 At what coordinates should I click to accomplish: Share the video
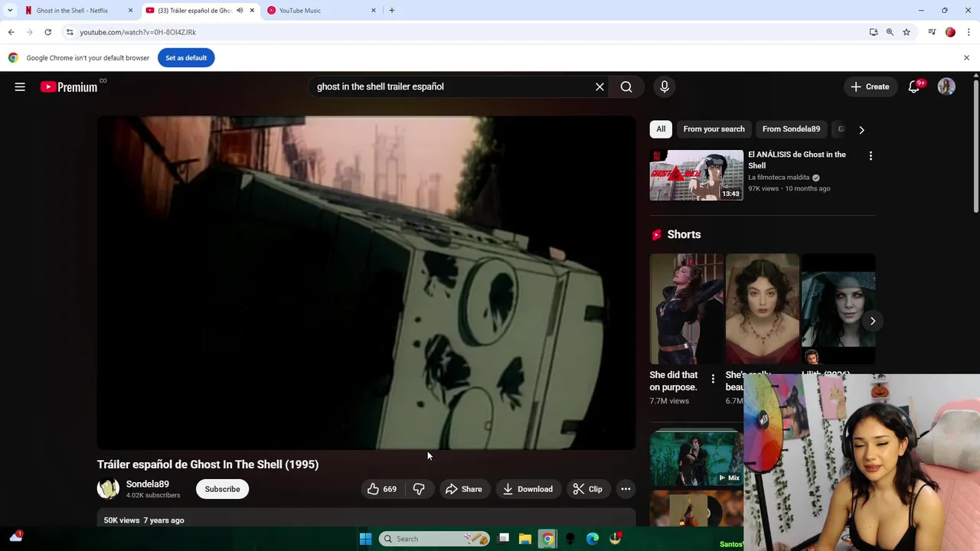tap(463, 489)
